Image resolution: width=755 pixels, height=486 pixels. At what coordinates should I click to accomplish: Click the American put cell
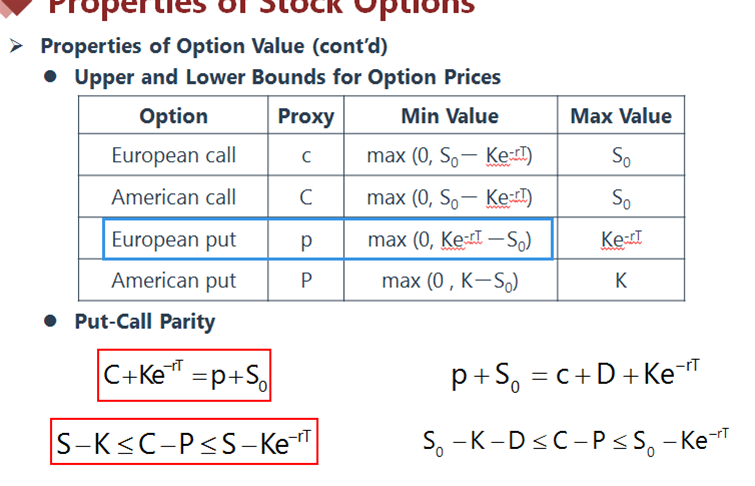pos(173,280)
